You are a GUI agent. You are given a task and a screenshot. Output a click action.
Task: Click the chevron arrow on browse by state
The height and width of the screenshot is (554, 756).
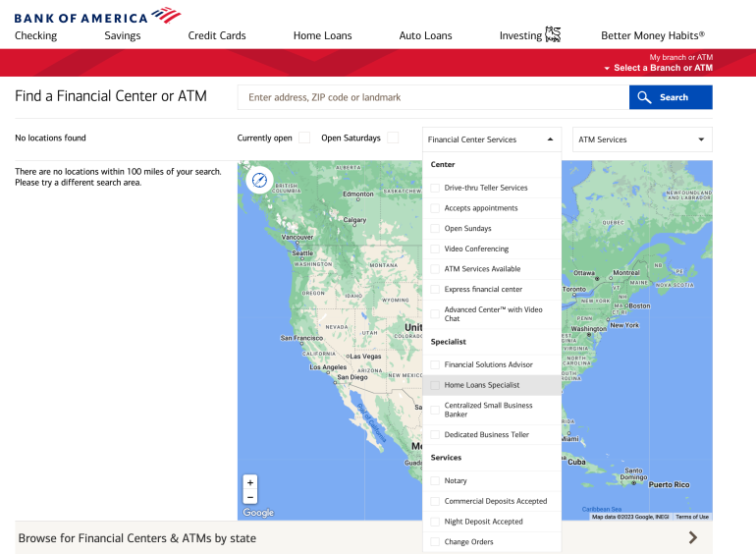[692, 537]
